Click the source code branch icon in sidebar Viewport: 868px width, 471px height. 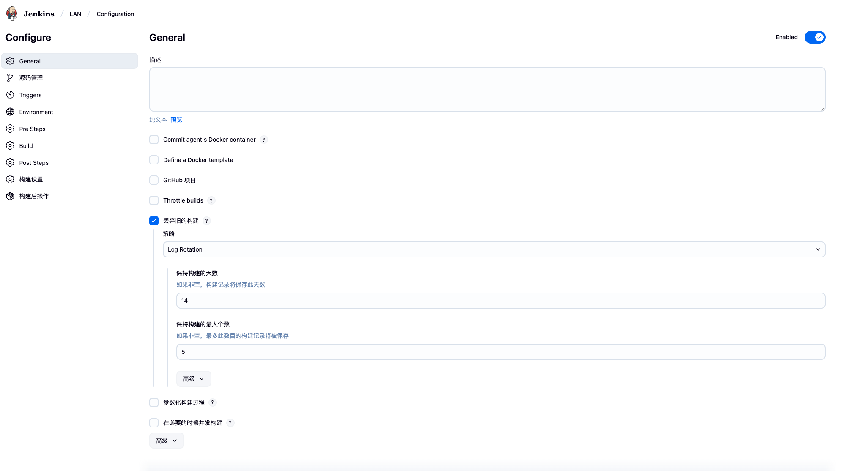click(x=10, y=78)
